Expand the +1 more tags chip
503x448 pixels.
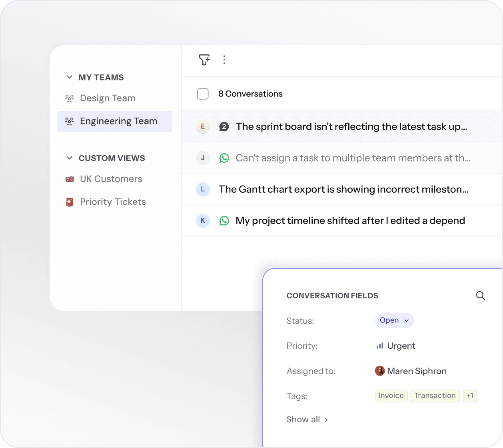click(x=470, y=396)
